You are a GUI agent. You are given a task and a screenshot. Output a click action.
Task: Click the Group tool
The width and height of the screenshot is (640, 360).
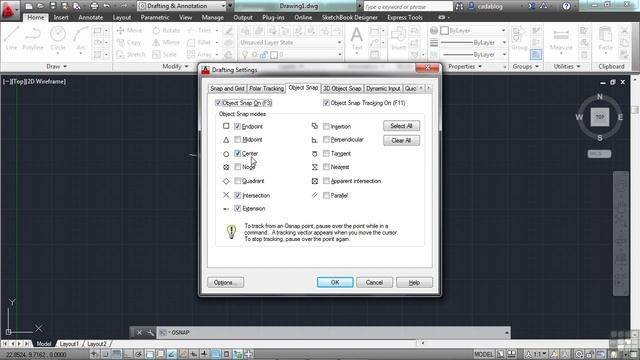click(519, 39)
